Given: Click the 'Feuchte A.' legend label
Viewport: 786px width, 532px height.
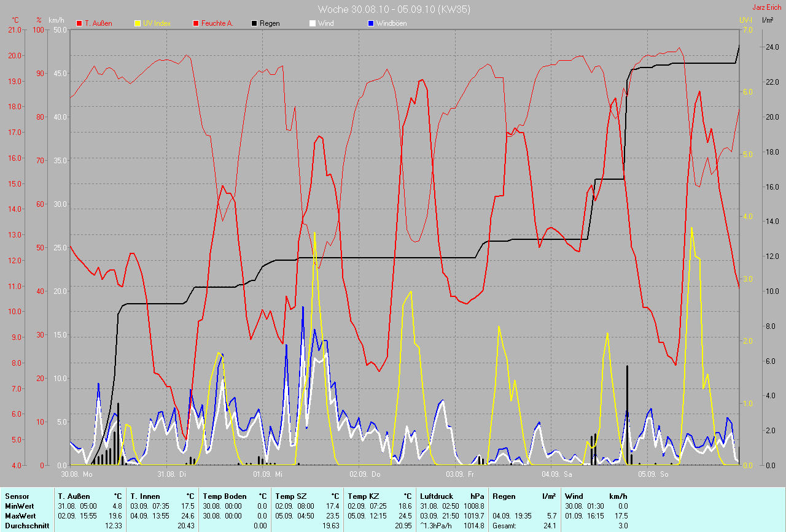Looking at the screenshot, I should [217, 23].
